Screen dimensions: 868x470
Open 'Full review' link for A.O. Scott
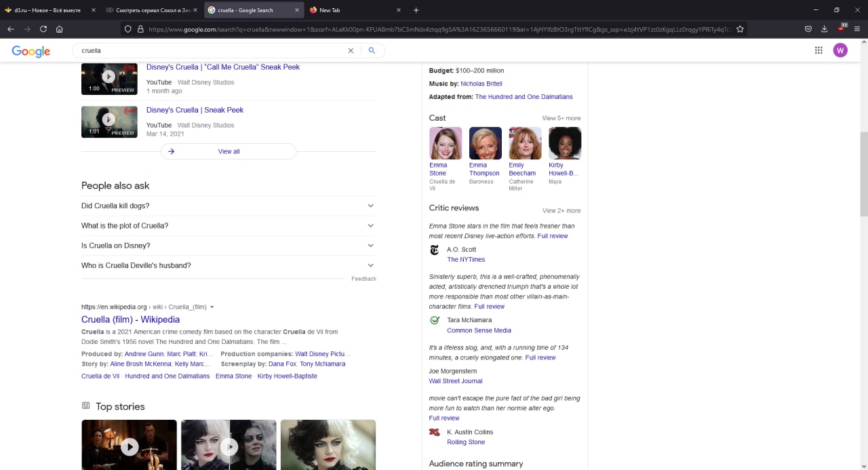click(553, 236)
